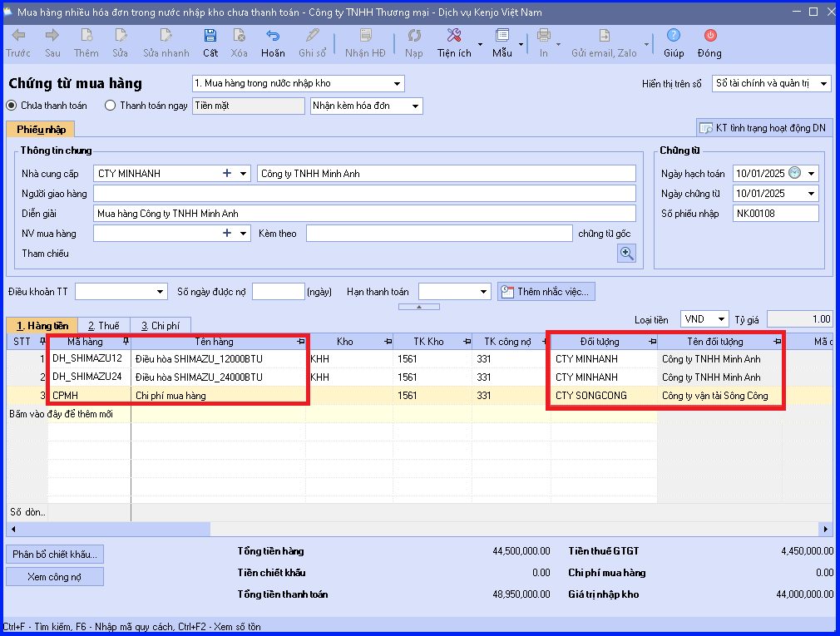Click the plus icon in Nhà cung cấp

click(x=227, y=174)
